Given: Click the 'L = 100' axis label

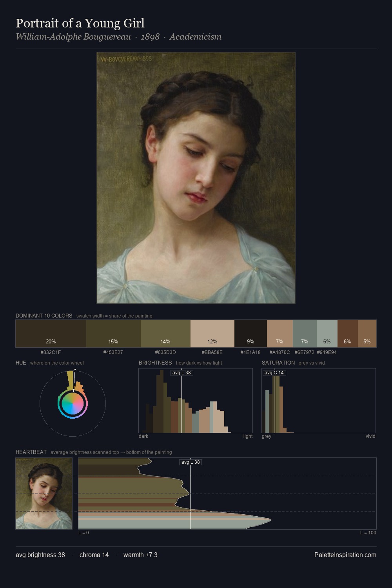Looking at the screenshot, I should [368, 532].
